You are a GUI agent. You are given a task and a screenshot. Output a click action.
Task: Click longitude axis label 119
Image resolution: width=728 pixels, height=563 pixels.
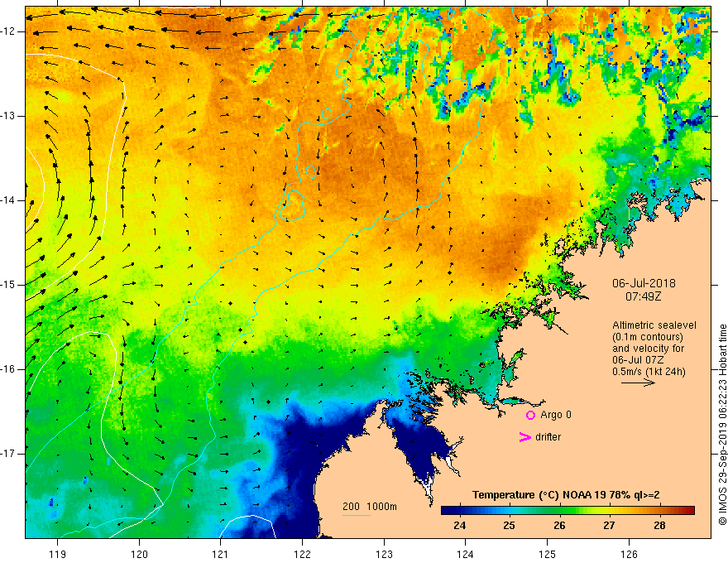click(58, 554)
